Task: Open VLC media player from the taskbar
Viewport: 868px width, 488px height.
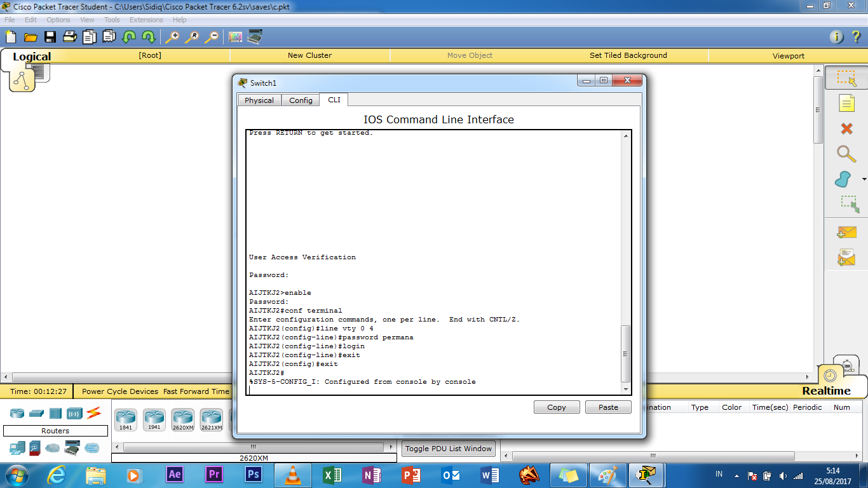Action: pyautogui.click(x=293, y=475)
